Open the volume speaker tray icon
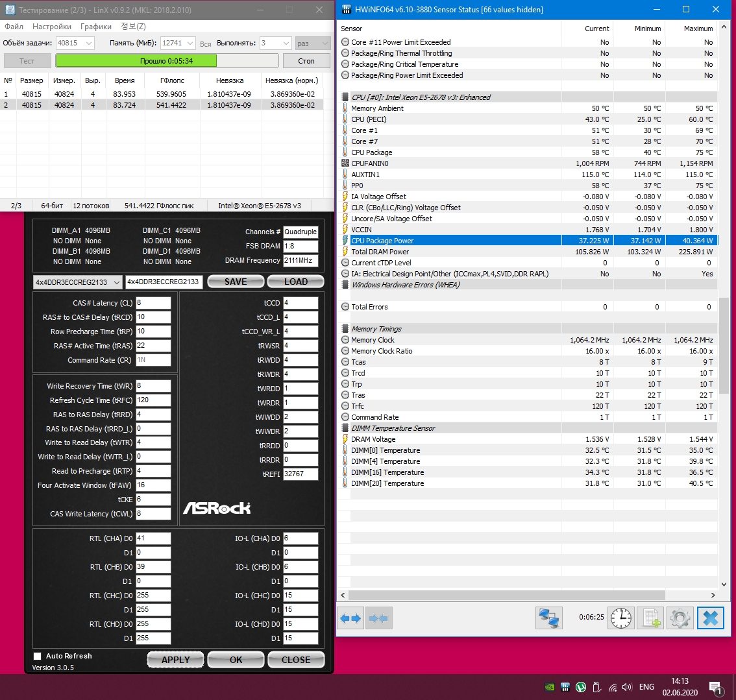Viewport: 736px width, 700px height. pos(628,687)
